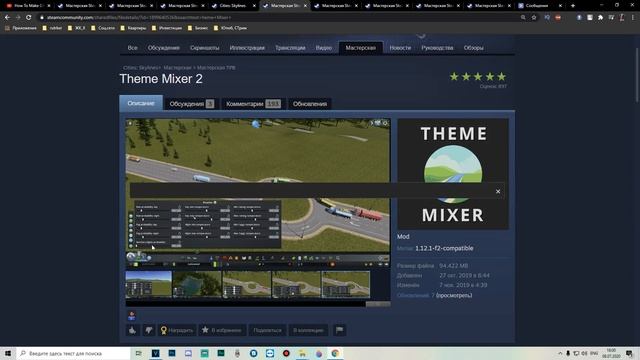The width and height of the screenshot is (640, 360).
Task: Select Все in the community nav bar
Action: click(133, 48)
